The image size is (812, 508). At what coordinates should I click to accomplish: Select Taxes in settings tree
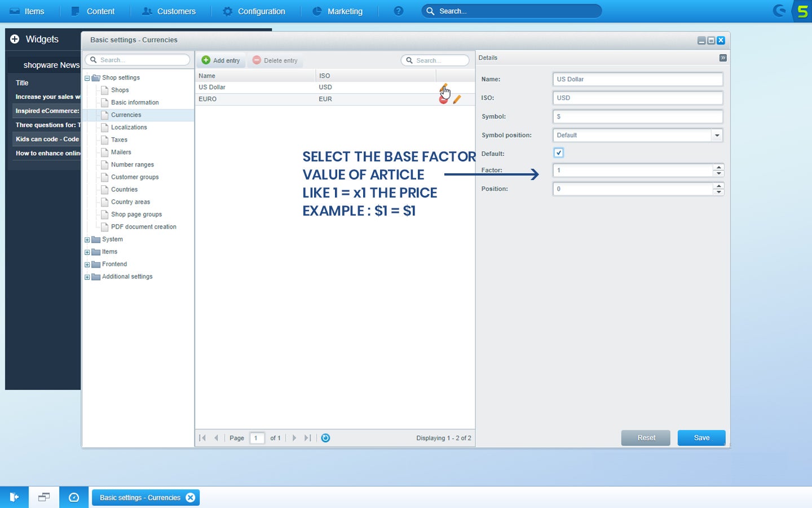click(x=119, y=140)
